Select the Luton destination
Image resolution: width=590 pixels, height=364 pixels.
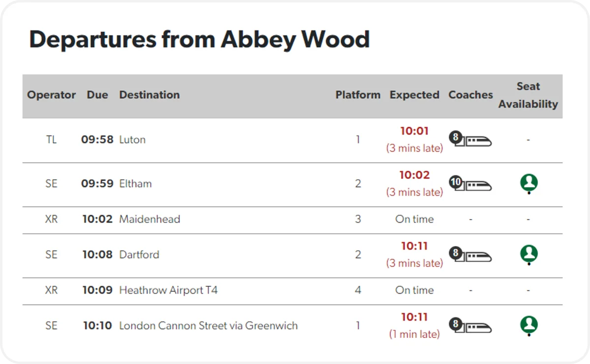click(x=132, y=140)
